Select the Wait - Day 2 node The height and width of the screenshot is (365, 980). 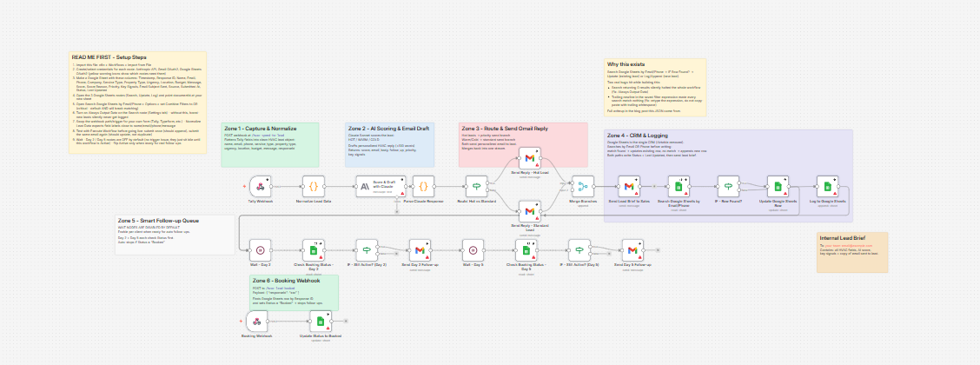pos(260,250)
